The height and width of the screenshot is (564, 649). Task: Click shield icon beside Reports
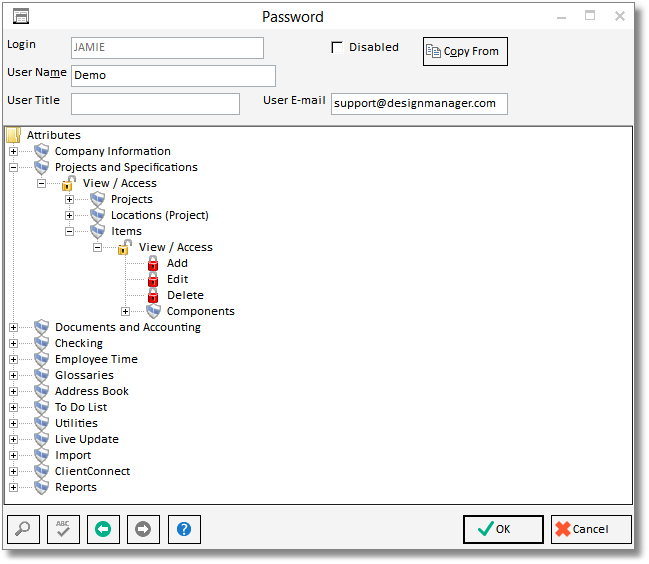pos(41,487)
